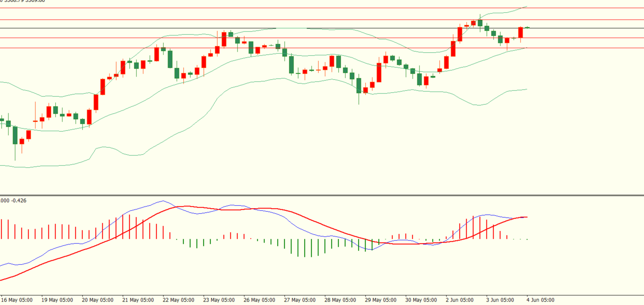
Task: Click the 29 May 05:00 date label
Action: click(381, 300)
